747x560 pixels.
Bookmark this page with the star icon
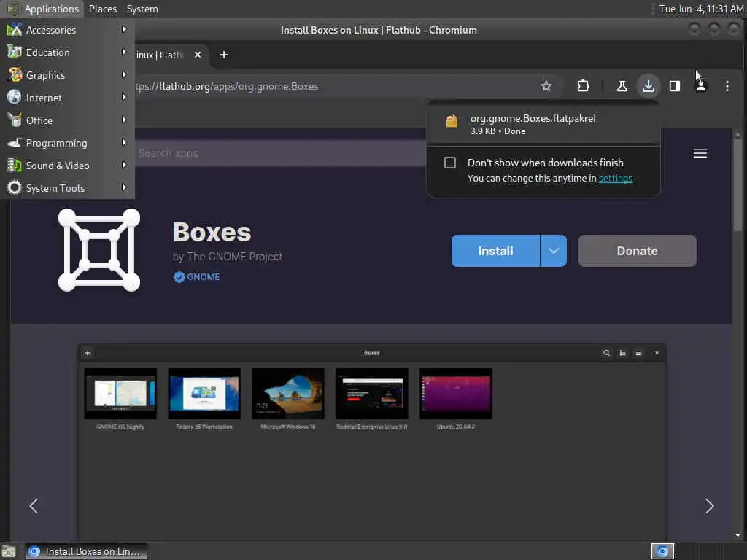(x=546, y=86)
